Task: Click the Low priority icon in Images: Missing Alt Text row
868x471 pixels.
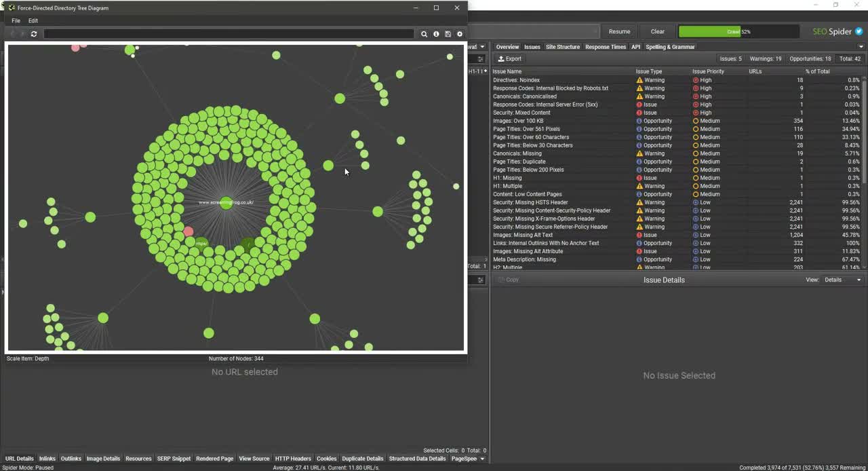Action: pos(696,235)
